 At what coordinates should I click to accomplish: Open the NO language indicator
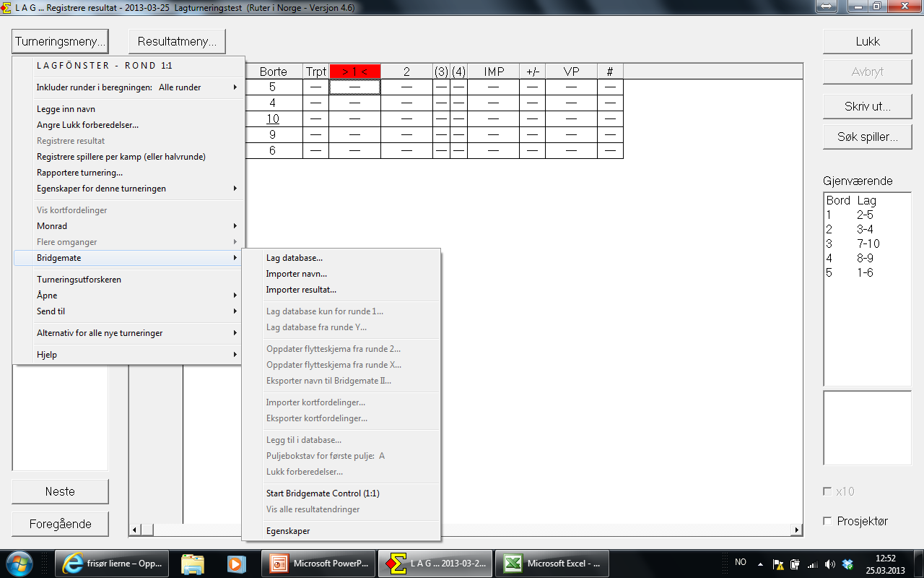coord(741,562)
